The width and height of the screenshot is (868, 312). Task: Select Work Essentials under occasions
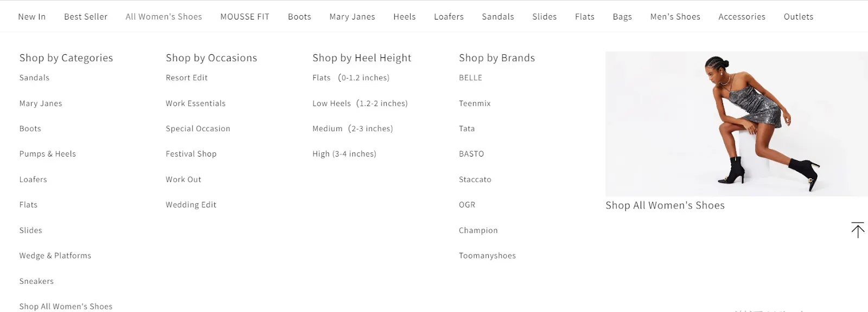point(195,103)
